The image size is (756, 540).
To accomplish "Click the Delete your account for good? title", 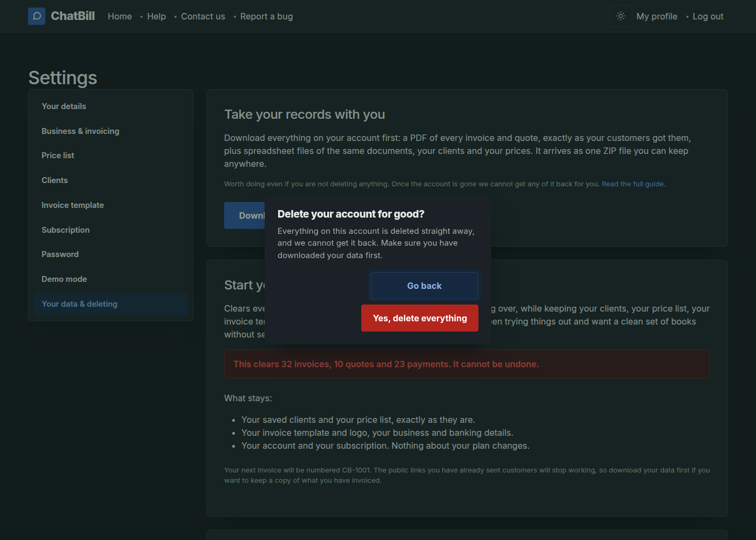I will (x=351, y=214).
